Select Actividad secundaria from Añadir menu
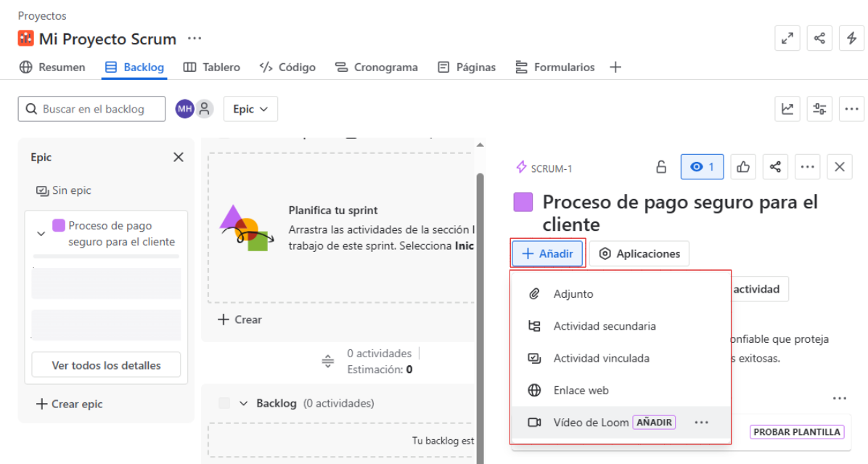Image resolution: width=868 pixels, height=464 pixels. 604,326
